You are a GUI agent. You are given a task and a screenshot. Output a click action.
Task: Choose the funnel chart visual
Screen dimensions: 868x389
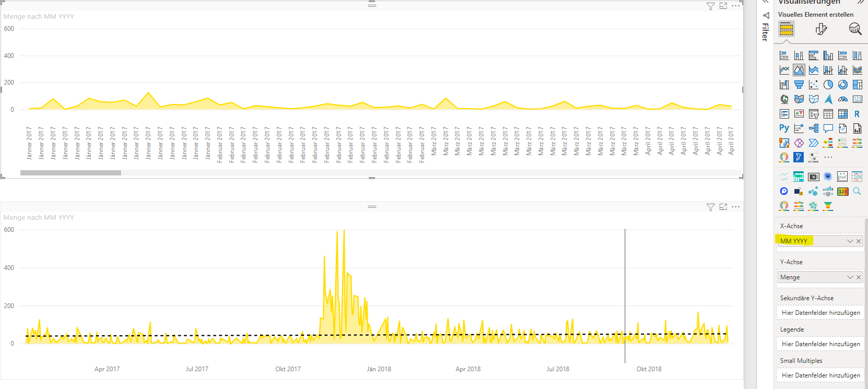799,85
